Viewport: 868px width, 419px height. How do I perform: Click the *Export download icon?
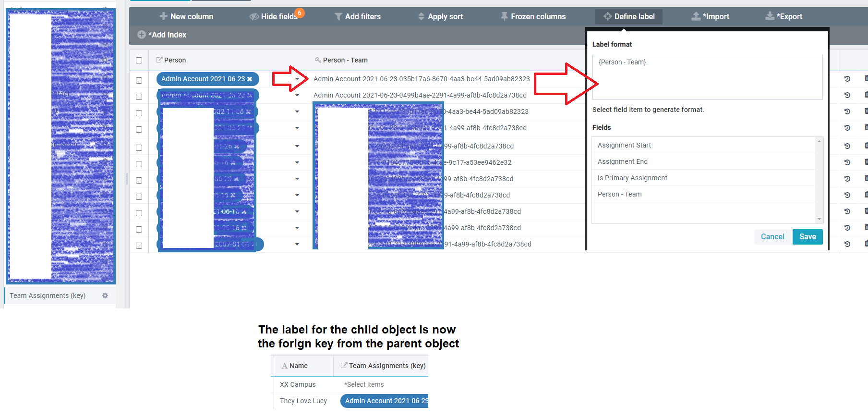click(x=770, y=16)
